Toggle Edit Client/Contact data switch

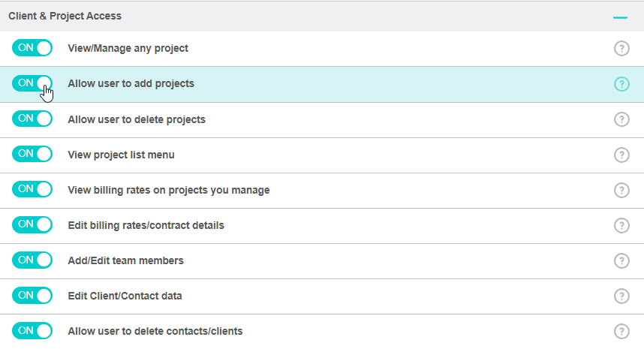tap(32, 295)
